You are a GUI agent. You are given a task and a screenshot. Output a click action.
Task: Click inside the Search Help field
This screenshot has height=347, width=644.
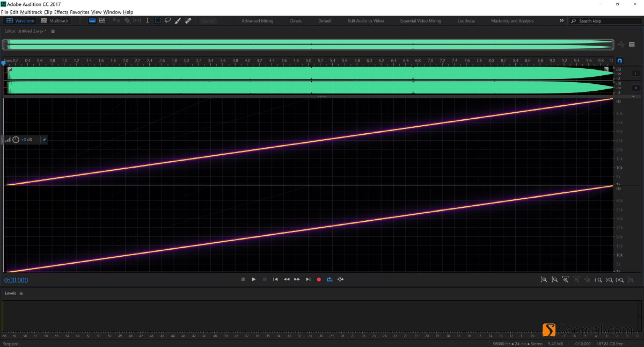(601, 20)
